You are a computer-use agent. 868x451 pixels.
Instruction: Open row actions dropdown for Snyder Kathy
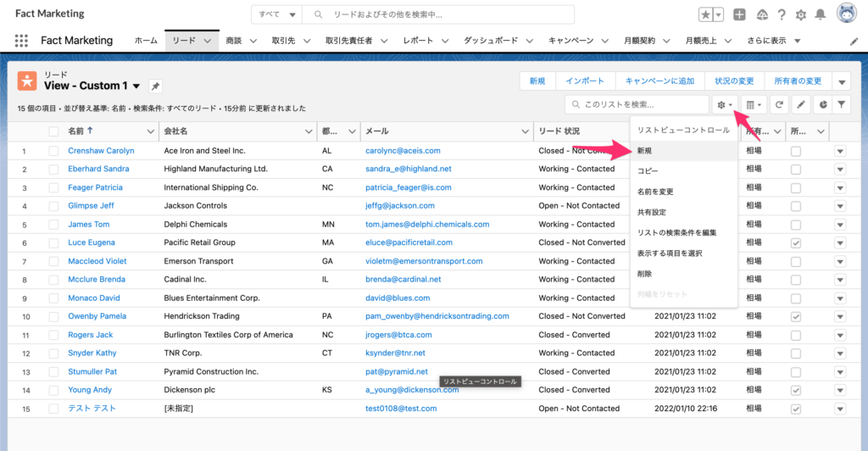[x=840, y=353]
